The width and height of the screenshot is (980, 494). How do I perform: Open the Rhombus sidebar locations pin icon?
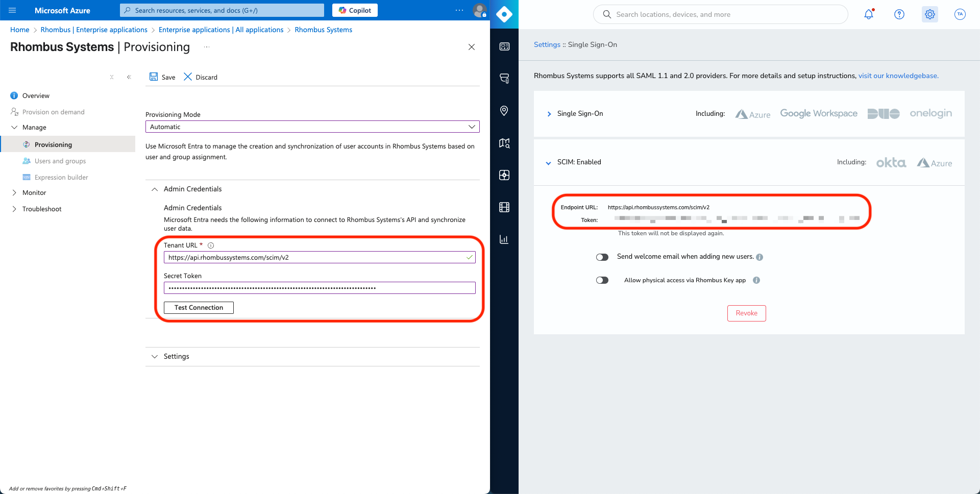[x=504, y=111]
